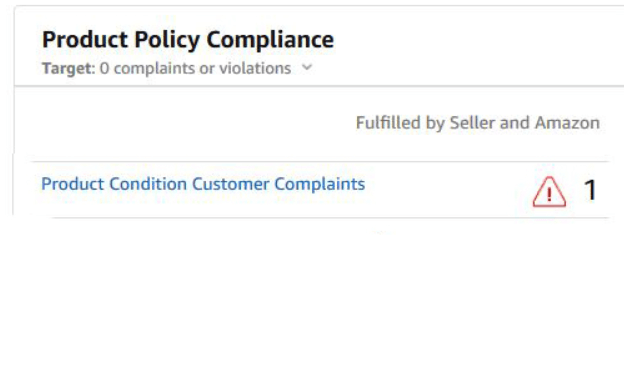Viewport: 624px width, 371px height.
Task: Click the word Fulfilled in column header
Action: (388, 123)
